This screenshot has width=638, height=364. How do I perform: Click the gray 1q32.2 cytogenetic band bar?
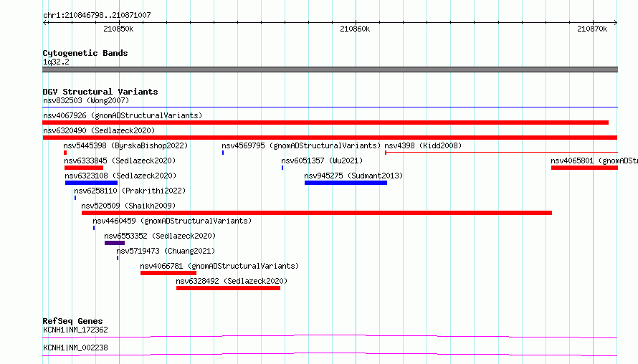[330, 70]
